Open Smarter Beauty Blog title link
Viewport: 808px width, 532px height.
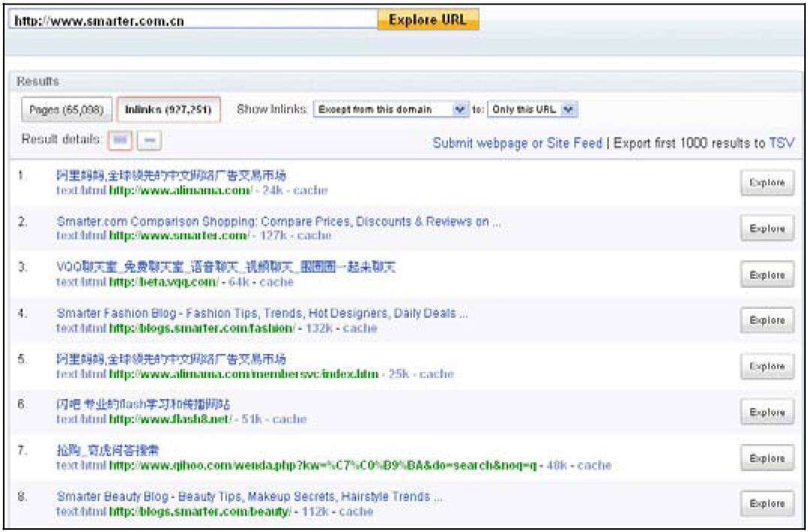(x=250, y=497)
